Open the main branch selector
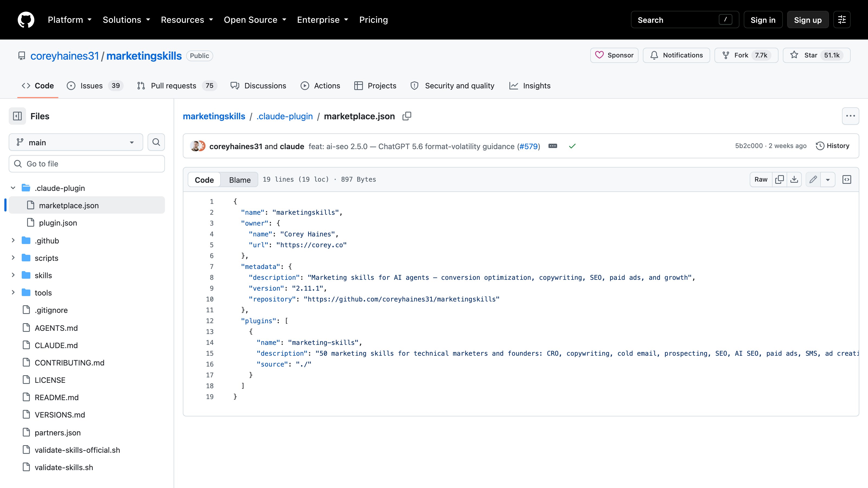868x488 pixels. pyautogui.click(x=76, y=142)
